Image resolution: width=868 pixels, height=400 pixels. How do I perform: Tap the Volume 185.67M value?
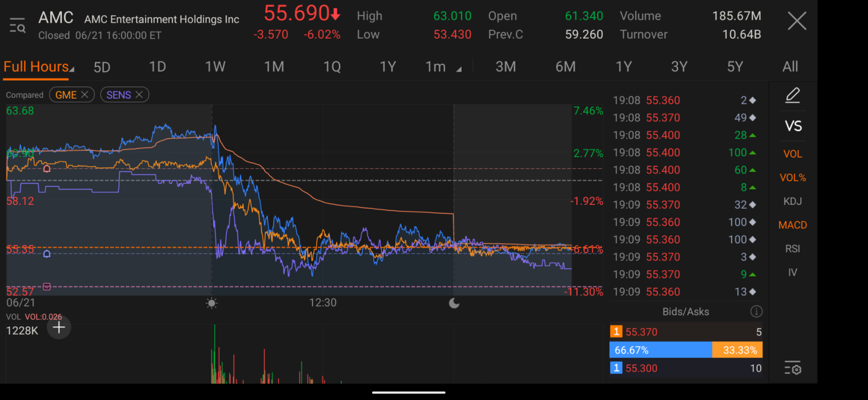click(737, 16)
